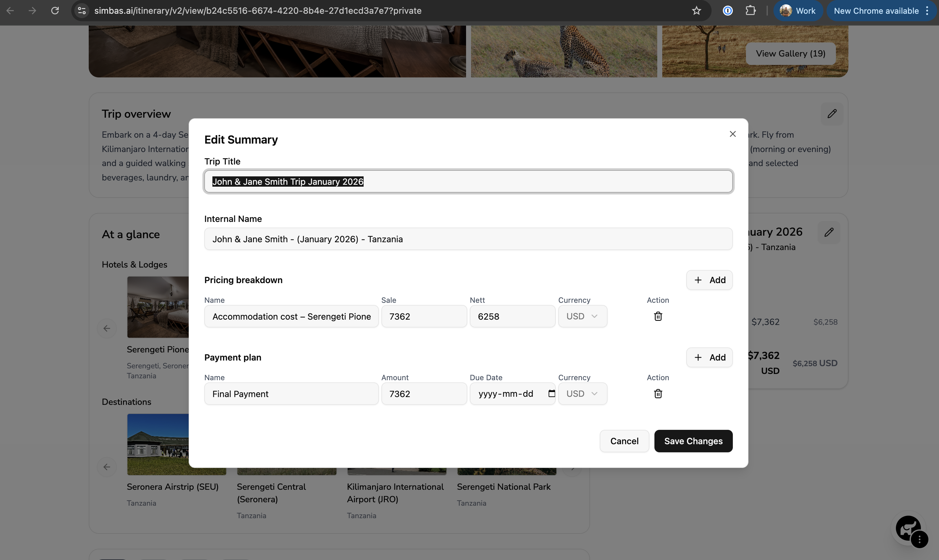Click the Sale amount field 7362
Image resolution: width=939 pixels, height=560 pixels.
tap(424, 316)
